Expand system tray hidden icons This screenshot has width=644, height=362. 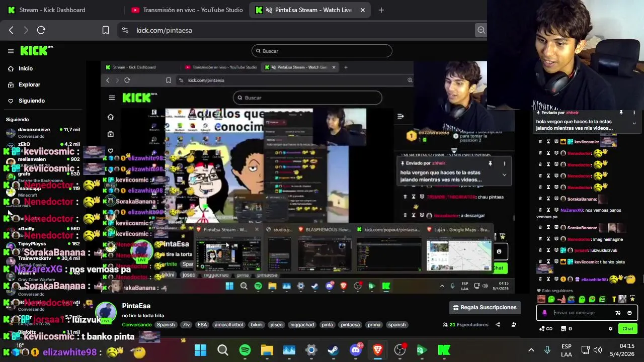pyautogui.click(x=531, y=350)
